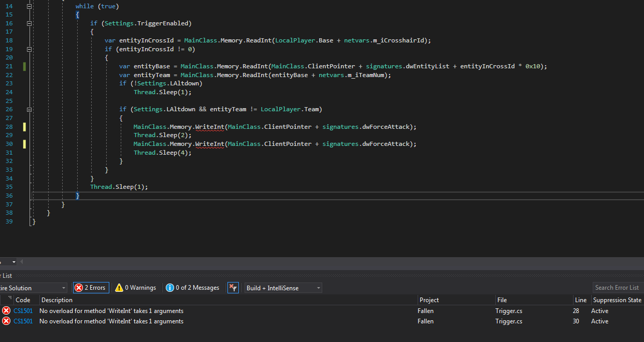The width and height of the screenshot is (644, 342).
Task: Sort errors by Description column
Action: 228,300
